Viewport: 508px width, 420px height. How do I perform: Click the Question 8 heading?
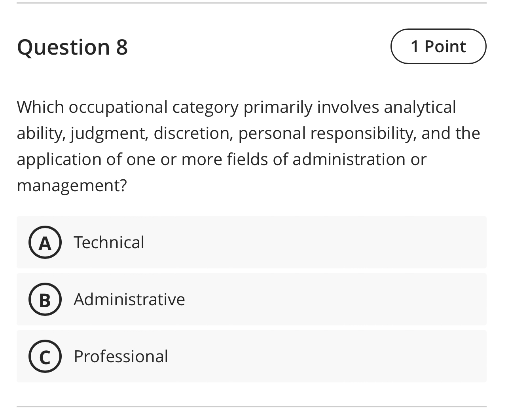pos(72,46)
